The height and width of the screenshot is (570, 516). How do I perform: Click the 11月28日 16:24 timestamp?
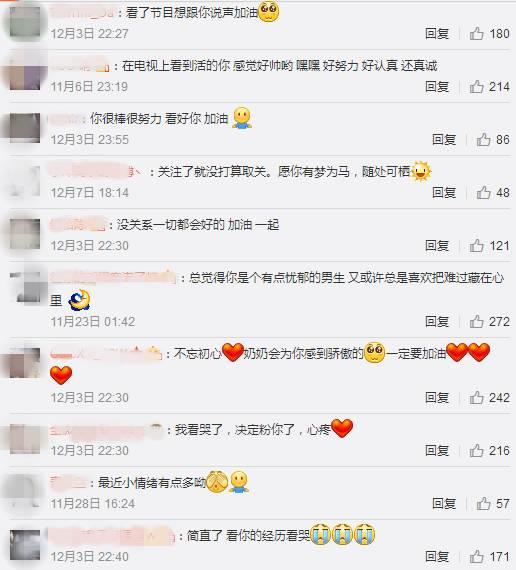click(x=93, y=504)
